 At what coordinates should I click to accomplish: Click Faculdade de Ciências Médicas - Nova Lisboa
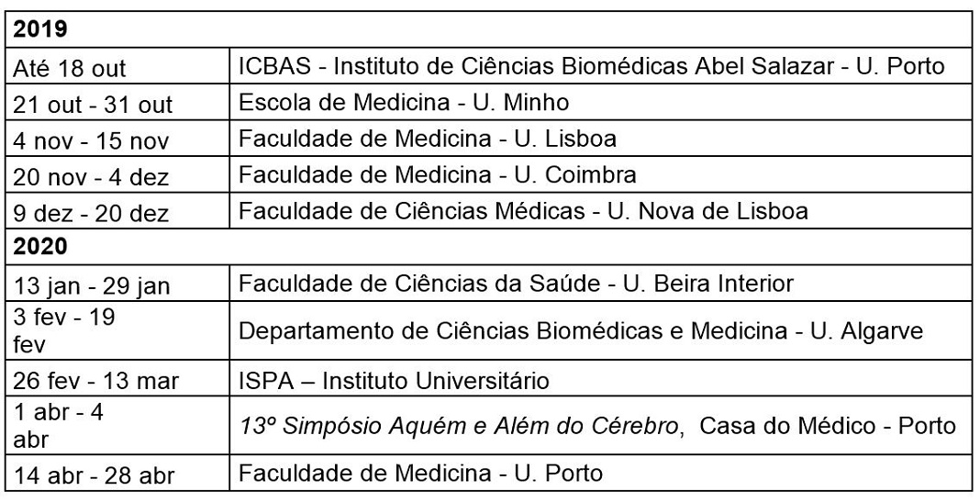523,211
